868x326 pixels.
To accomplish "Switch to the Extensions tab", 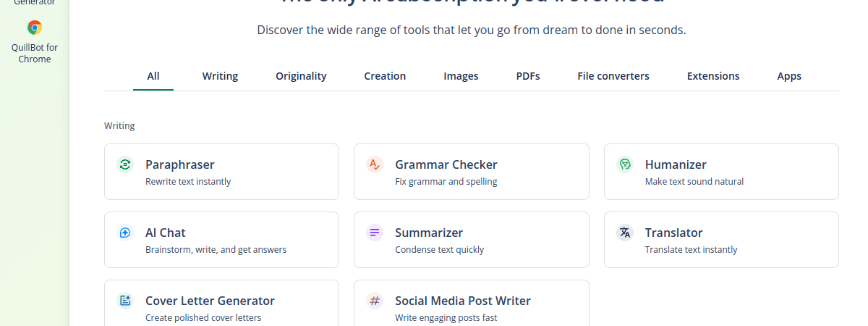I will tap(713, 76).
